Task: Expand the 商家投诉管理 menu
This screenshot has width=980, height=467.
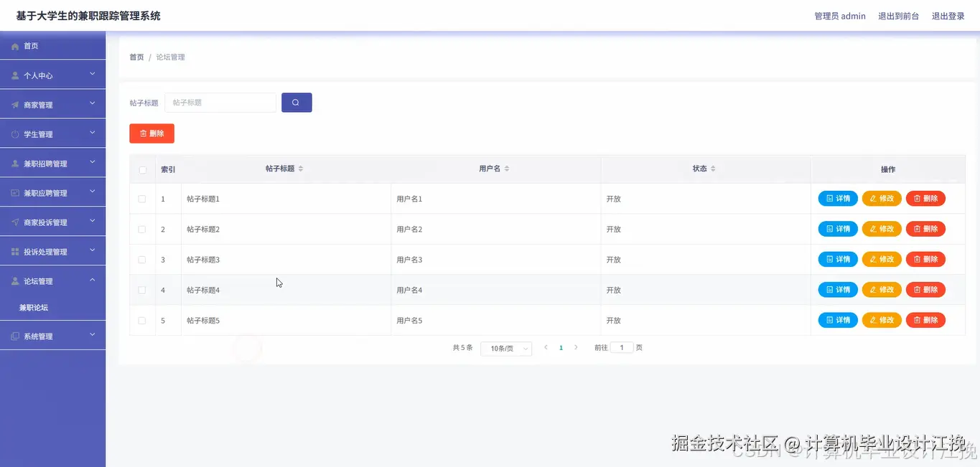Action: pos(92,222)
